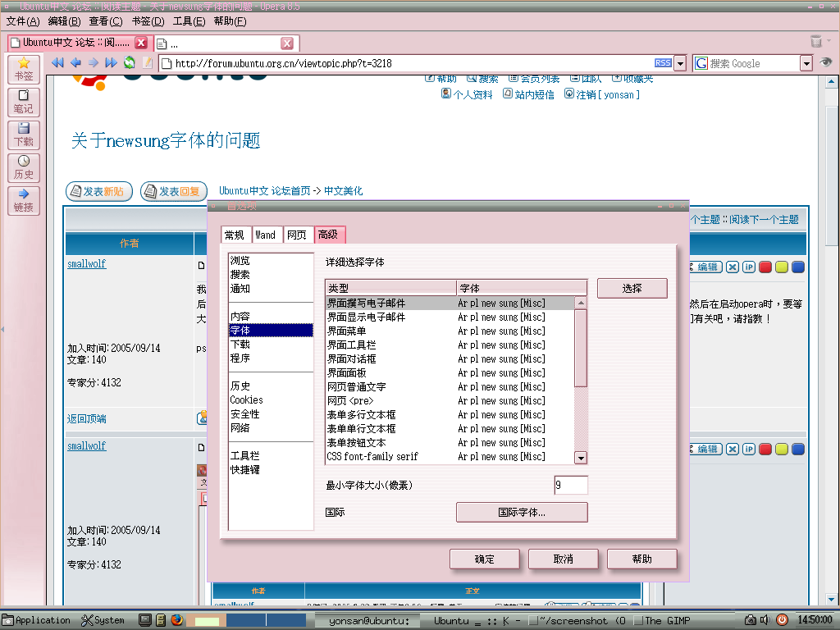Click the eye view icon beside the search box
840x630 pixels.
[x=825, y=62]
